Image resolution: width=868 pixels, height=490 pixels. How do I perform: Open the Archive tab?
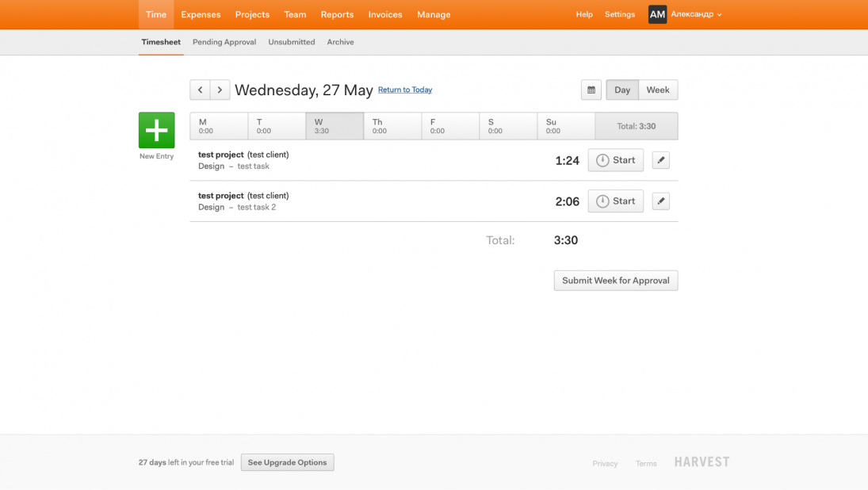[x=340, y=42]
